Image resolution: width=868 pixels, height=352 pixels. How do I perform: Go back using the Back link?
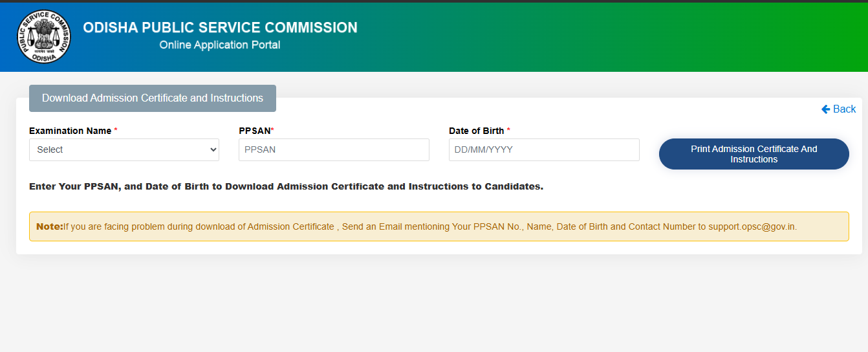(838, 109)
